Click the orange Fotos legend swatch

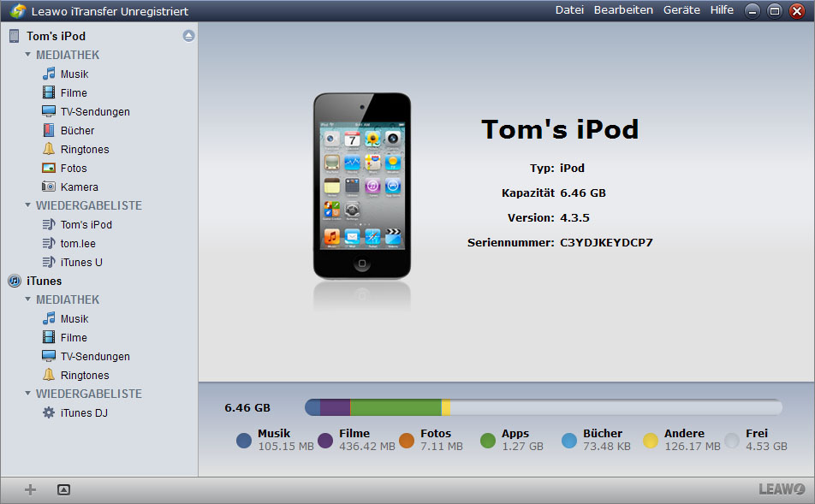tap(407, 441)
